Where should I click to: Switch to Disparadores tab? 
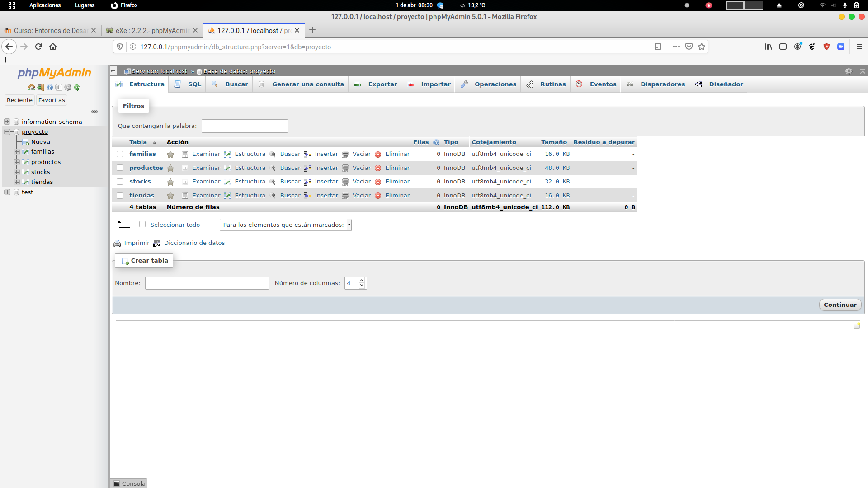pyautogui.click(x=656, y=84)
